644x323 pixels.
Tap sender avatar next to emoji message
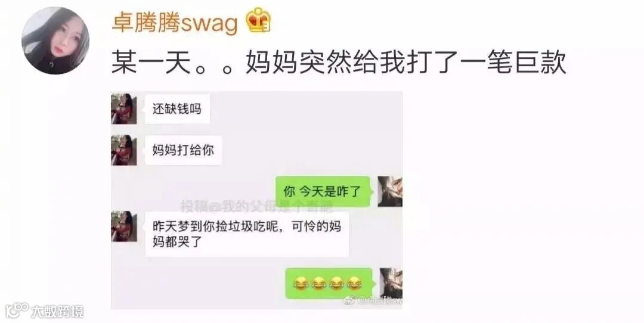coord(391,283)
